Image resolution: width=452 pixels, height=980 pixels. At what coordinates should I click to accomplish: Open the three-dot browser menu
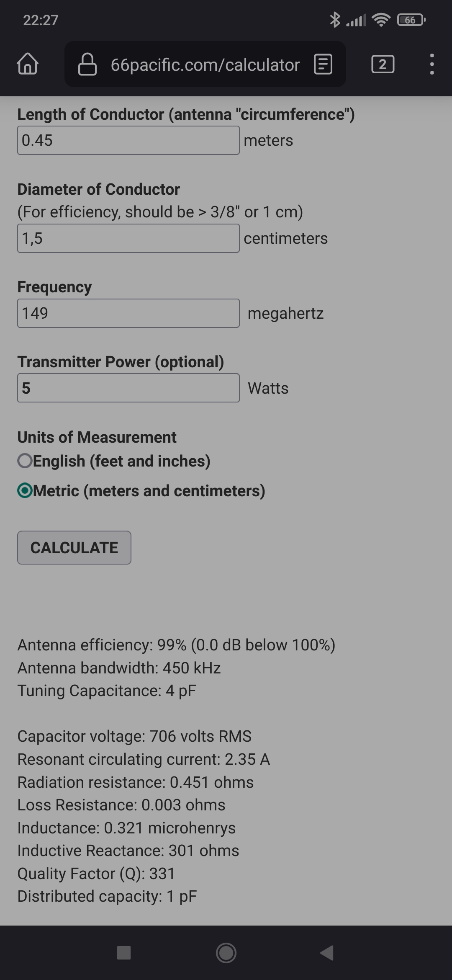coord(432,64)
